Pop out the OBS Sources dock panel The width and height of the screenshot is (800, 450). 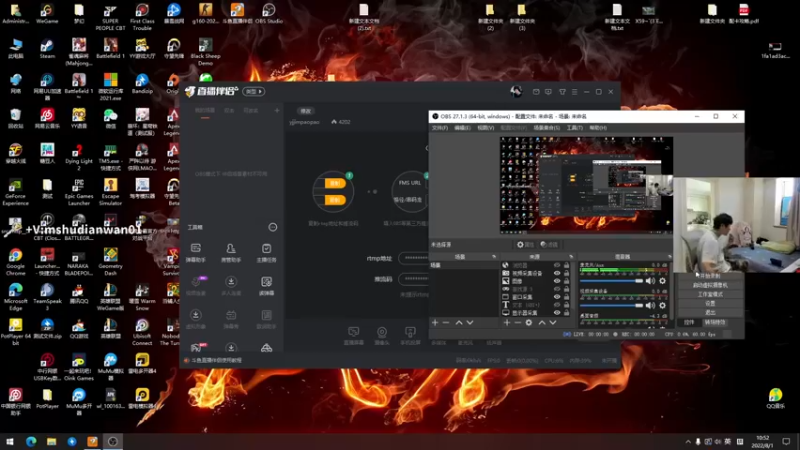coord(571,257)
